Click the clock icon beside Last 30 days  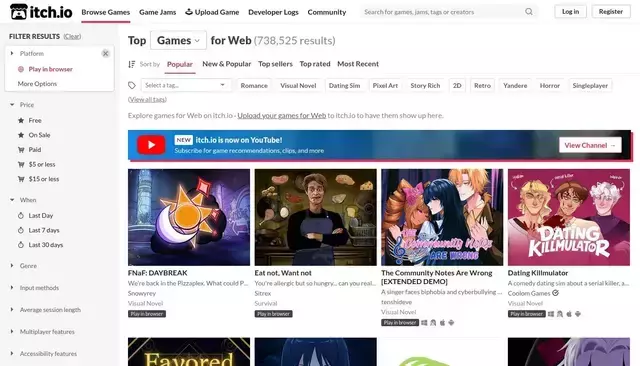[21, 245]
